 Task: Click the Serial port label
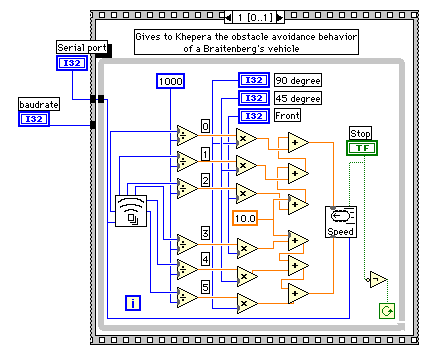pyautogui.click(x=82, y=48)
